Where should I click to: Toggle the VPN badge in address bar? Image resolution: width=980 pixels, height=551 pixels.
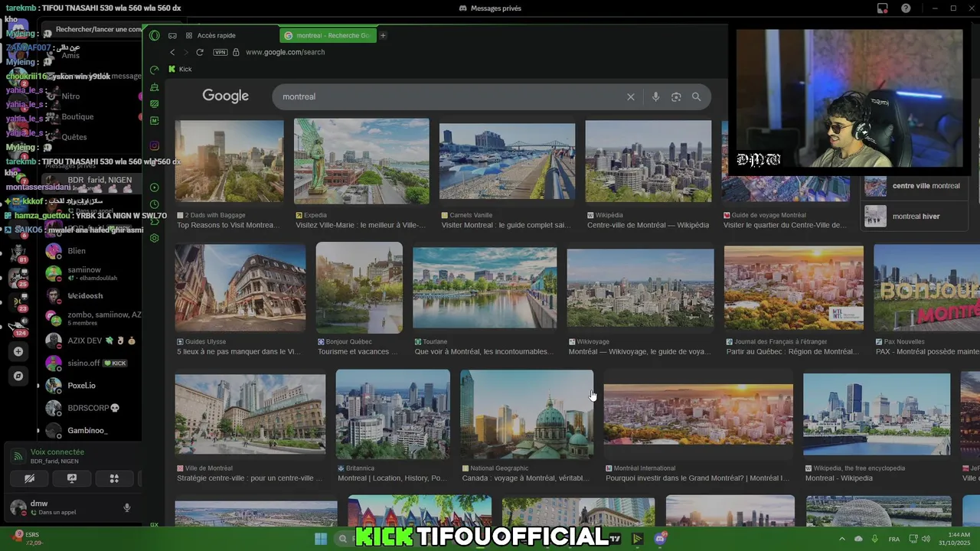click(x=220, y=52)
